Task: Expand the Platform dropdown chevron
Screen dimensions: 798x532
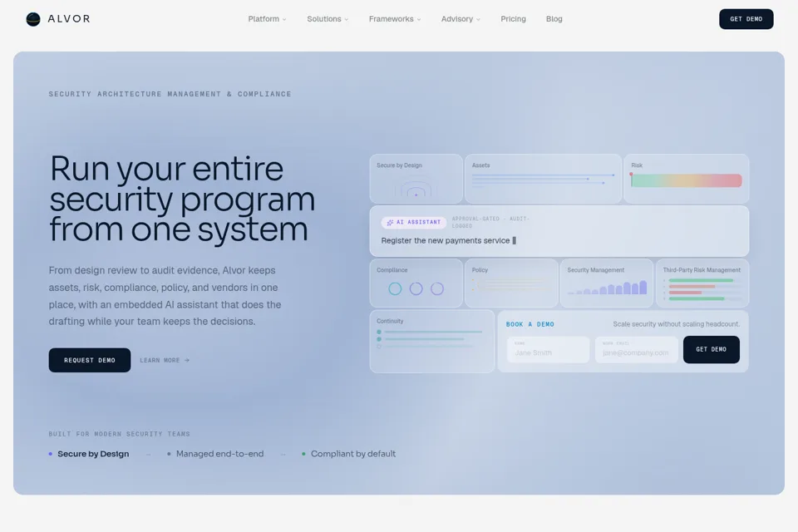Action: click(284, 19)
